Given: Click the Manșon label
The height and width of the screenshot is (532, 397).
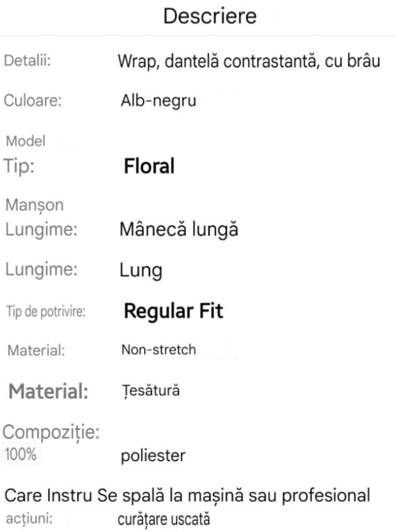Looking at the screenshot, I should pos(34,205).
